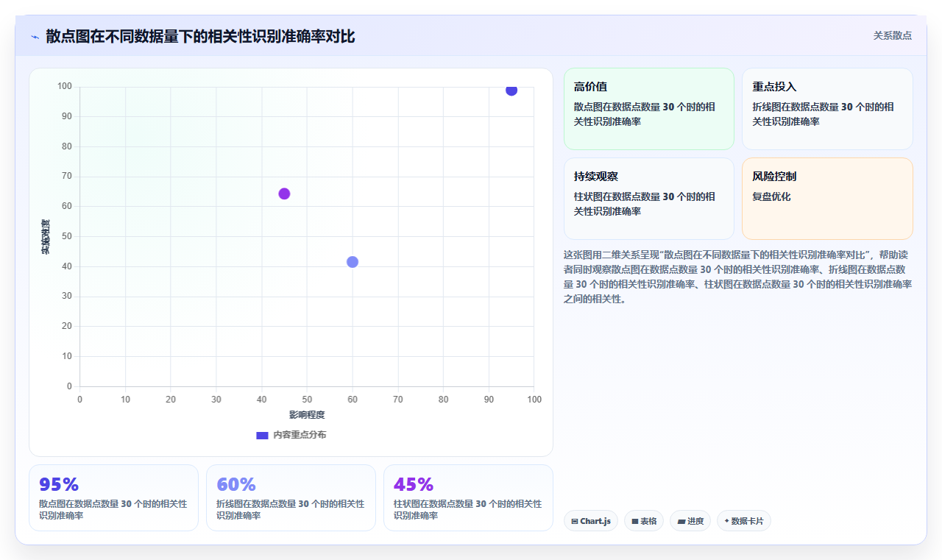Select the 60% stat card

point(291,497)
